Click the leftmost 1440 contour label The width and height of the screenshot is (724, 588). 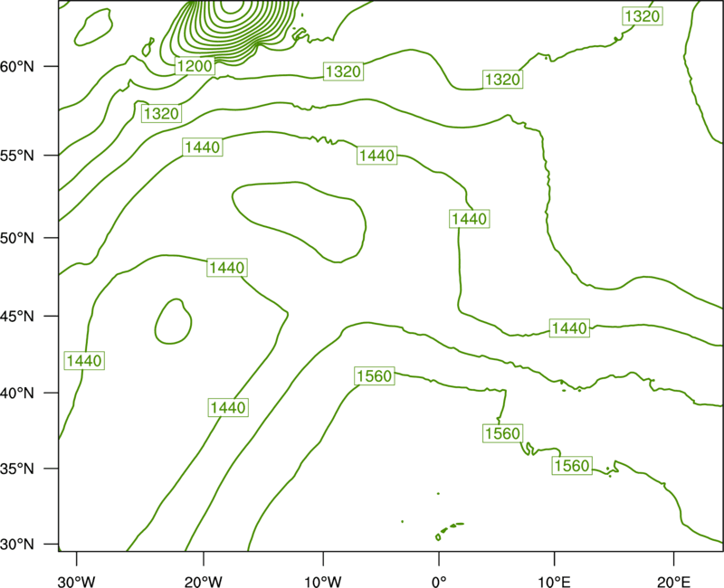coord(84,360)
